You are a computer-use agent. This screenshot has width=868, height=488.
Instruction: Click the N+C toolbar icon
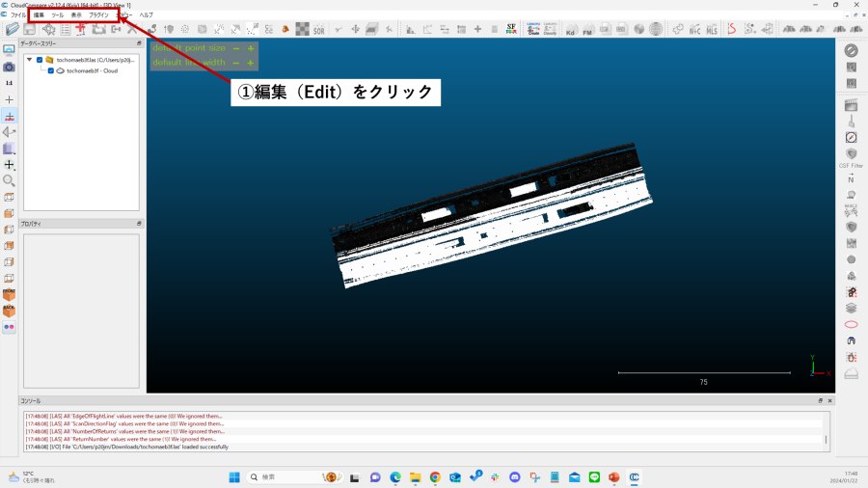pos(694,29)
